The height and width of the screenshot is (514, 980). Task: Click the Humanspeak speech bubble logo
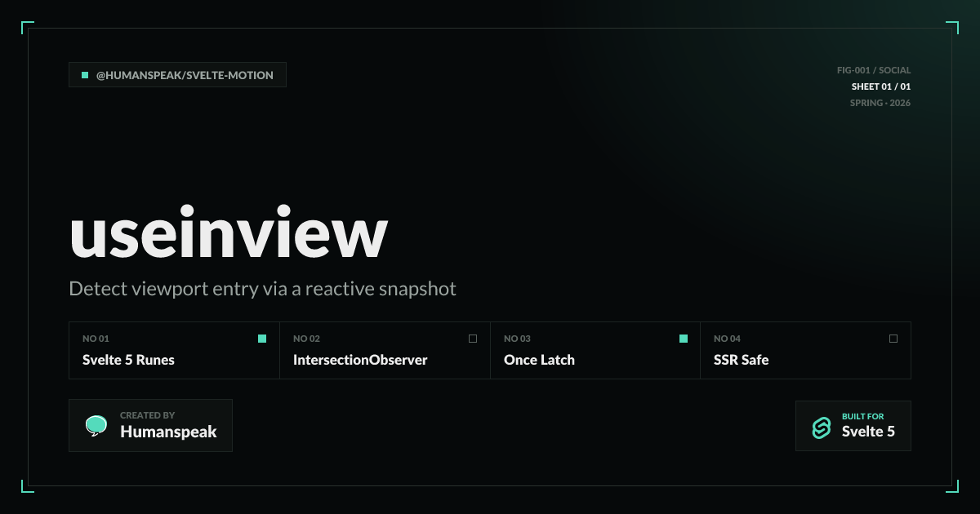click(96, 425)
